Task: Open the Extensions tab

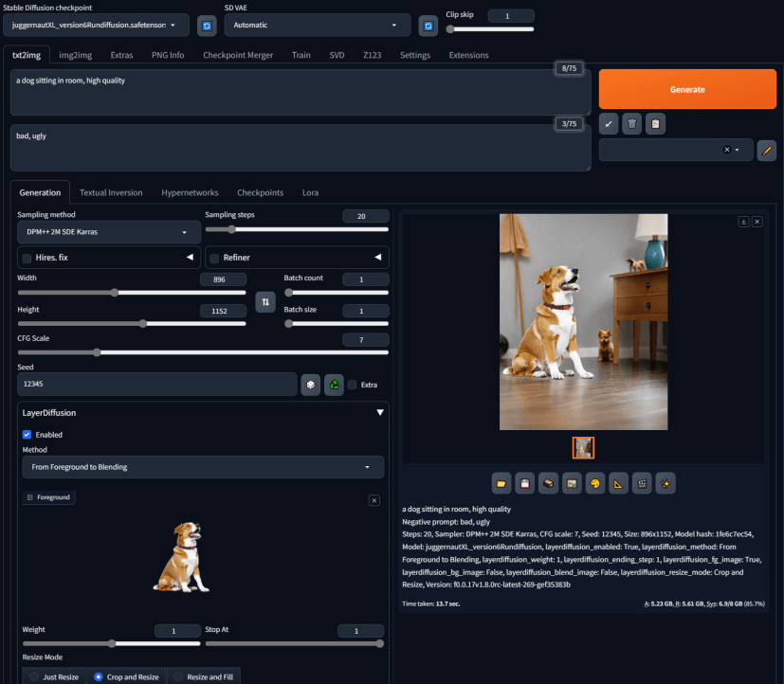Action: click(x=468, y=55)
